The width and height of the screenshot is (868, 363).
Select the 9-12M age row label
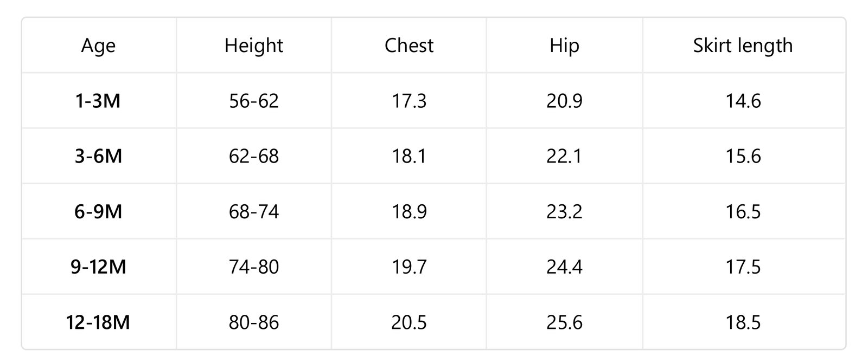pos(98,267)
